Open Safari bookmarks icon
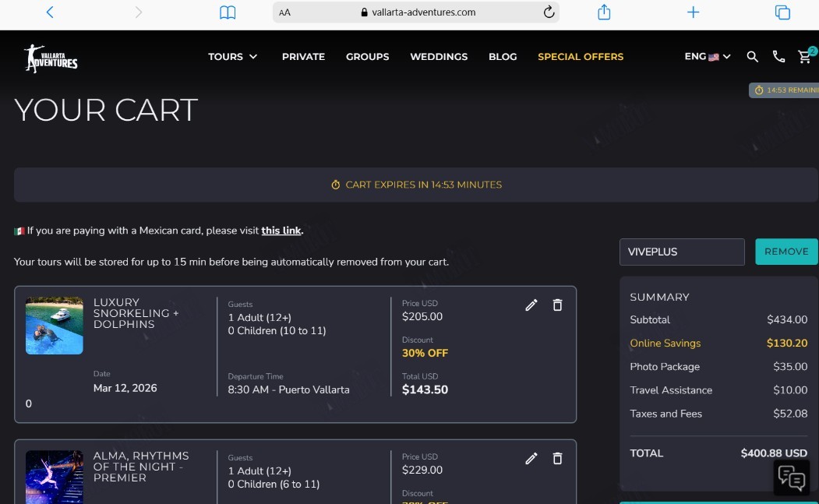Image resolution: width=819 pixels, height=504 pixels. pyautogui.click(x=228, y=12)
